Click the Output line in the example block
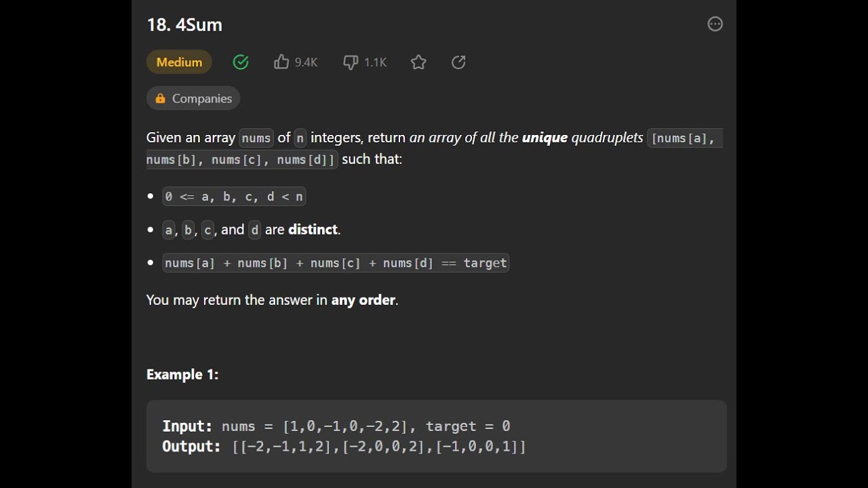Image resolution: width=868 pixels, height=488 pixels. (x=344, y=447)
